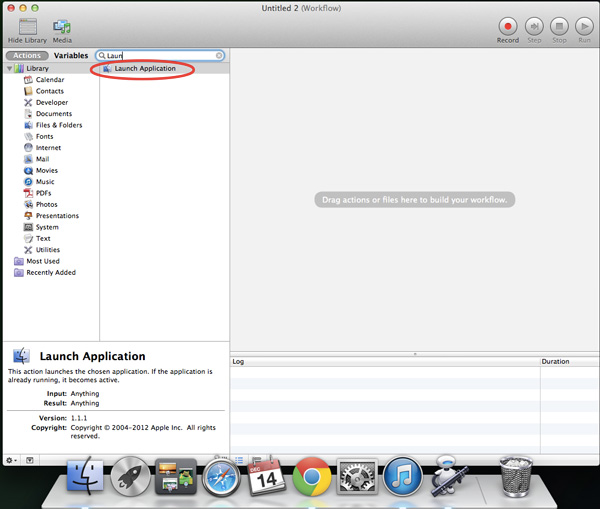Select the Developer category
The width and height of the screenshot is (600, 509).
pos(52,103)
